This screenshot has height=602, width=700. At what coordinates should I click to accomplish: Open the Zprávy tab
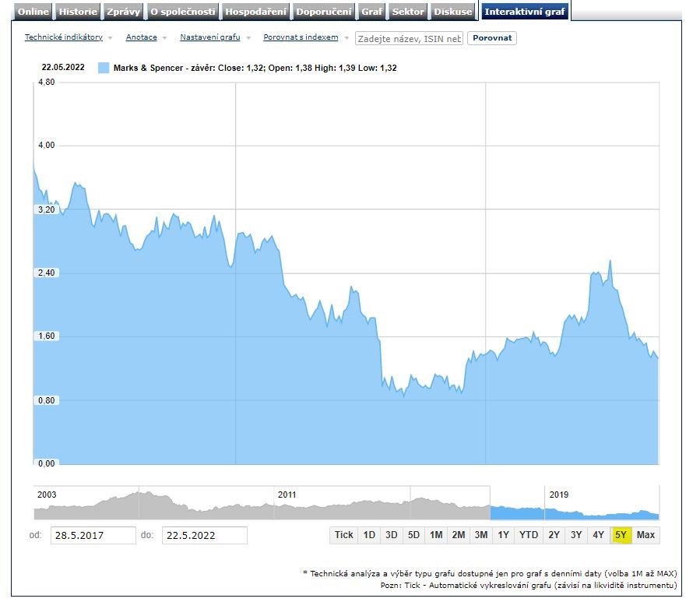coord(125,12)
